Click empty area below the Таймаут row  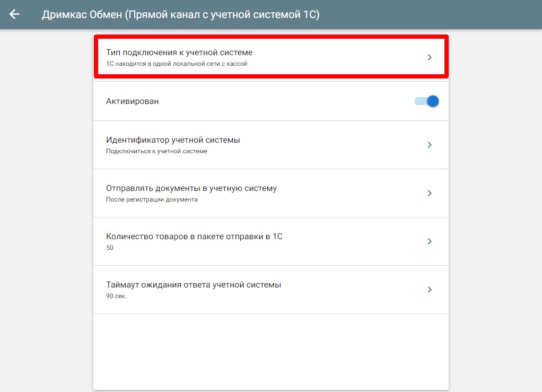coord(270,350)
